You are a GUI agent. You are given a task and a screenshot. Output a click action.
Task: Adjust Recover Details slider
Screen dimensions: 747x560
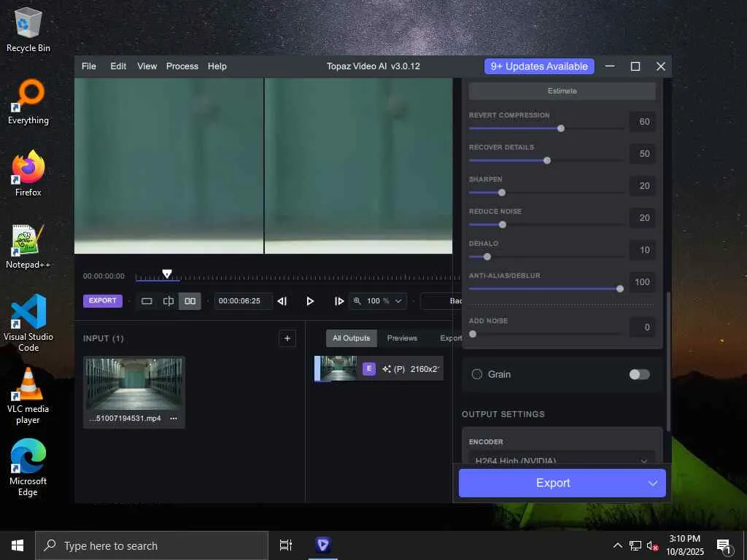pyautogui.click(x=546, y=160)
